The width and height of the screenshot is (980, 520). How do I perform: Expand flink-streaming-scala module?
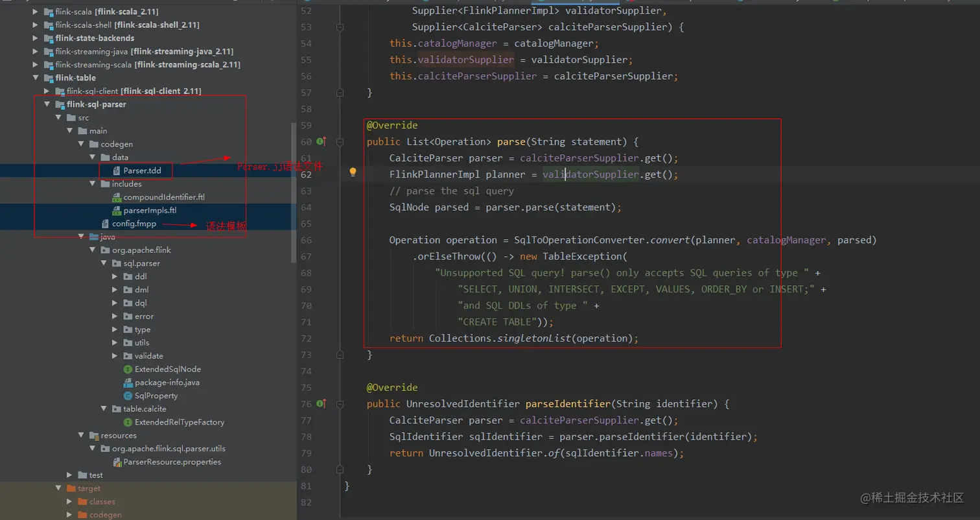(x=35, y=65)
